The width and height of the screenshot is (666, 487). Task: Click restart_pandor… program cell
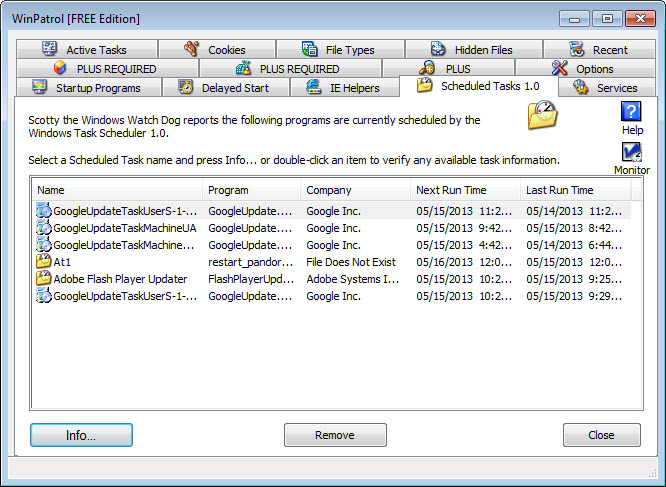(x=251, y=262)
